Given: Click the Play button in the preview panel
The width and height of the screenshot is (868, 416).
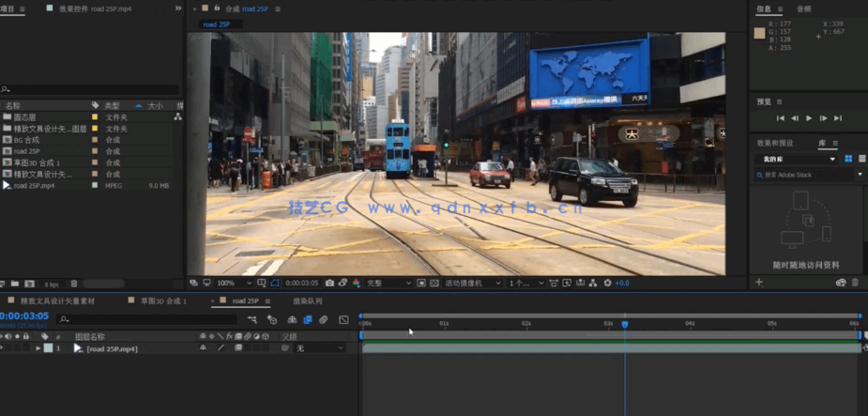Looking at the screenshot, I should coord(809,118).
